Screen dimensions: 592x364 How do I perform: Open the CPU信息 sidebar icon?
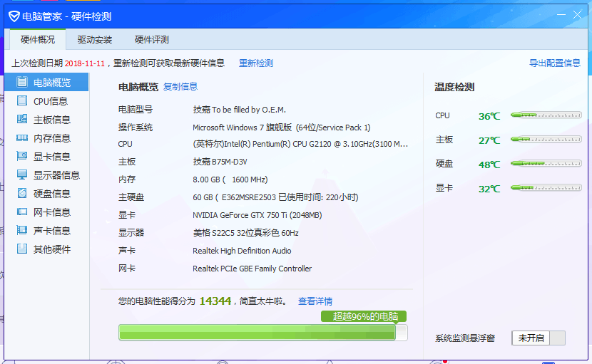click(22, 100)
